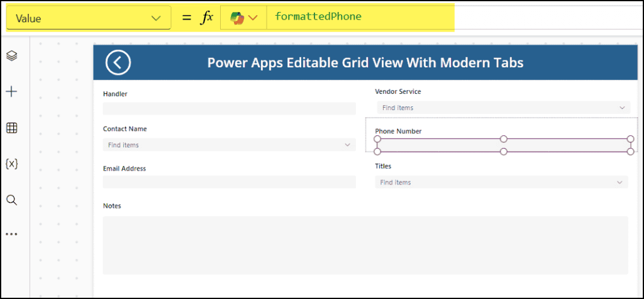
Task: Click the Email Address label
Action: [x=125, y=168]
